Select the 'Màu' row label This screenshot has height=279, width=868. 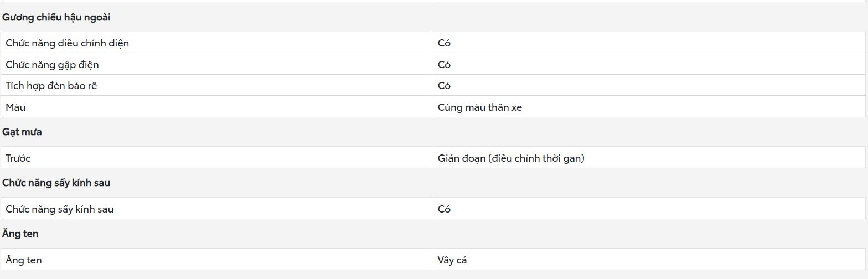click(x=15, y=107)
